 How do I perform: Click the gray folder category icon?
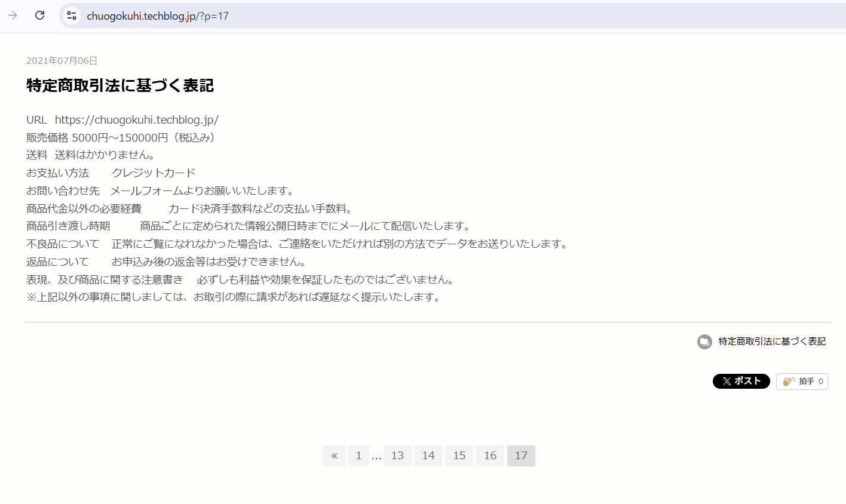coord(704,342)
